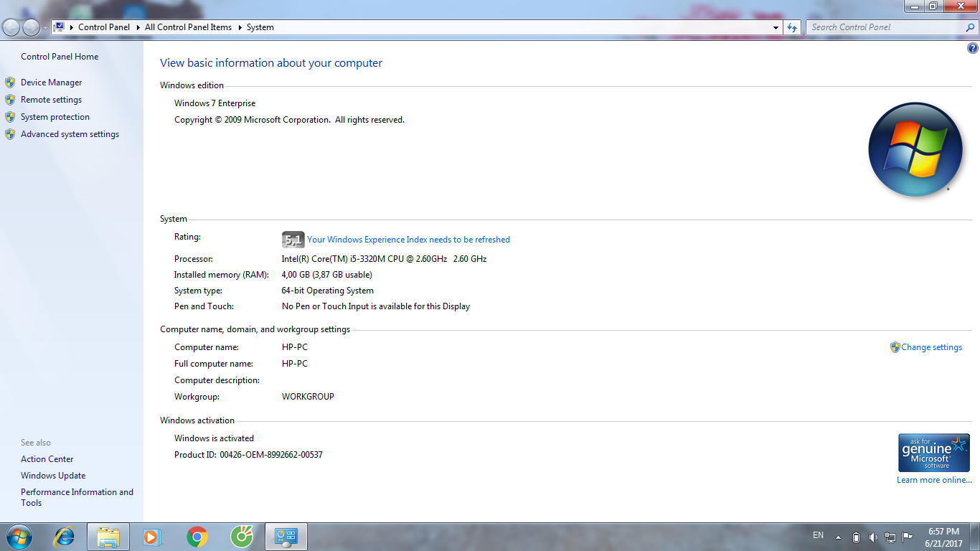The image size is (980, 551).
Task: Refresh the Windows Experience Index link
Action: [x=408, y=240]
